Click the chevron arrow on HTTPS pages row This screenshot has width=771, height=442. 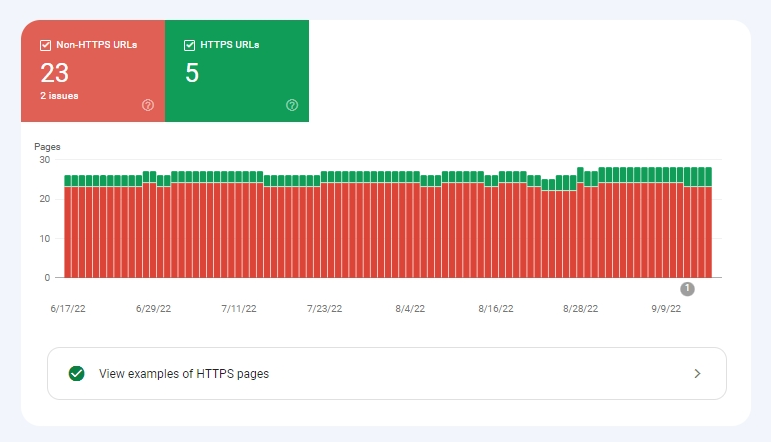coord(697,374)
